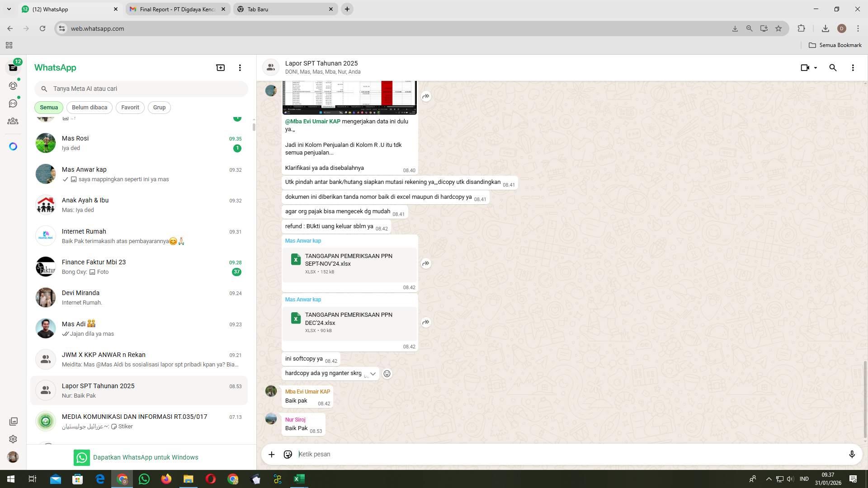Screen dimensions: 868x488
Task: Open Meta AI from the sidebar
Action: click(x=13, y=146)
